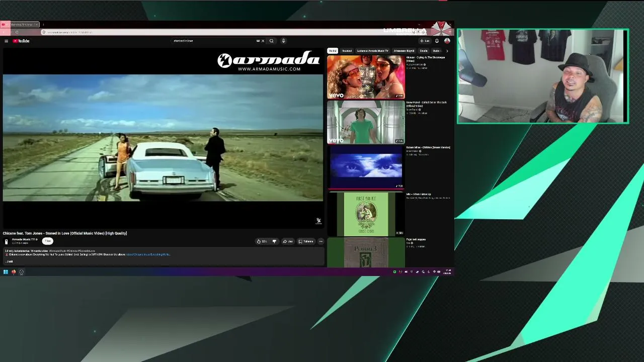
Task: Open Snow Patrol Called Out in the Dark title
Action: [427, 104]
